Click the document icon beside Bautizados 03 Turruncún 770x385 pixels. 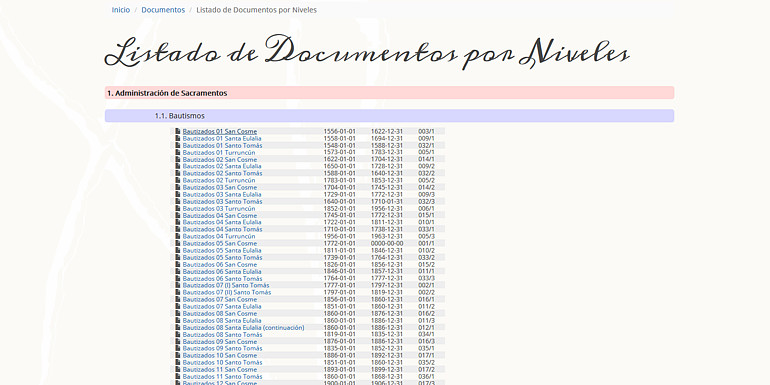[178, 208]
